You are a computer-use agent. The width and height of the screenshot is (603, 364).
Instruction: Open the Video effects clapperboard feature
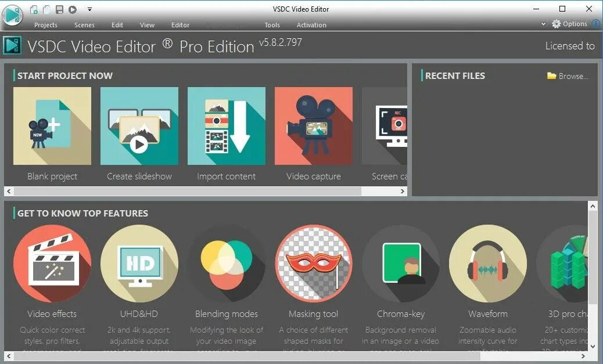click(52, 264)
